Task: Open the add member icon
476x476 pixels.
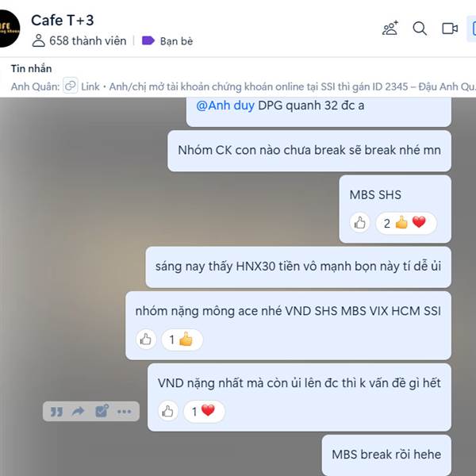Action: tap(390, 29)
